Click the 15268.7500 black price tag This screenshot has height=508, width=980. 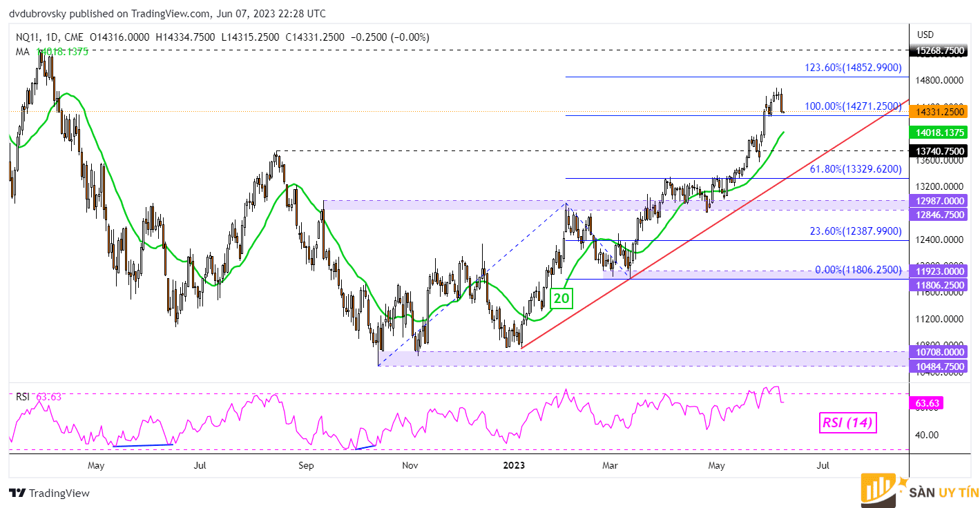tap(939, 50)
